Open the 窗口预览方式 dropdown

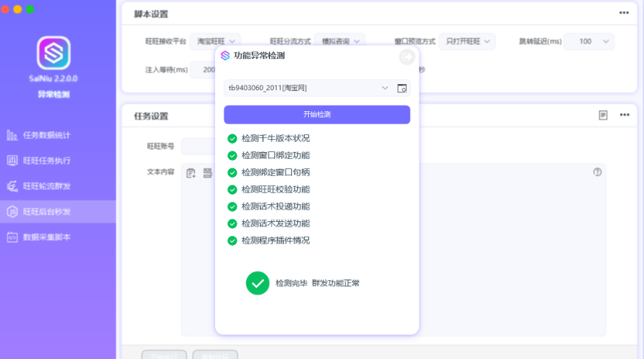tap(467, 41)
